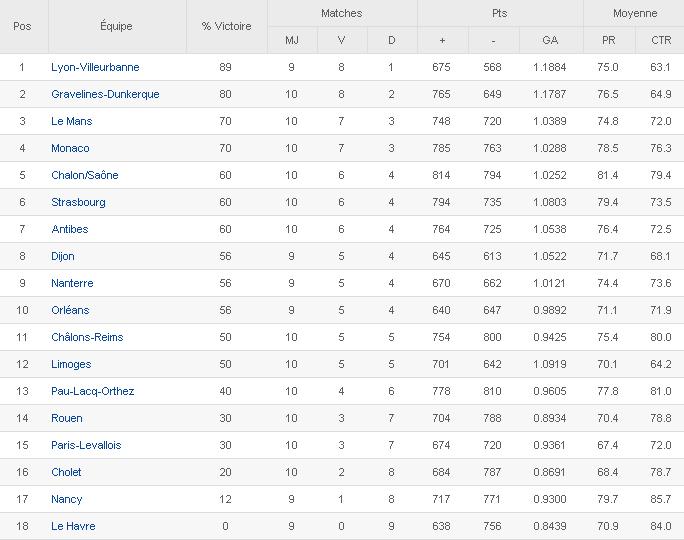This screenshot has height=540, width=684.
Task: Click the Orléans team name
Action: coord(70,310)
